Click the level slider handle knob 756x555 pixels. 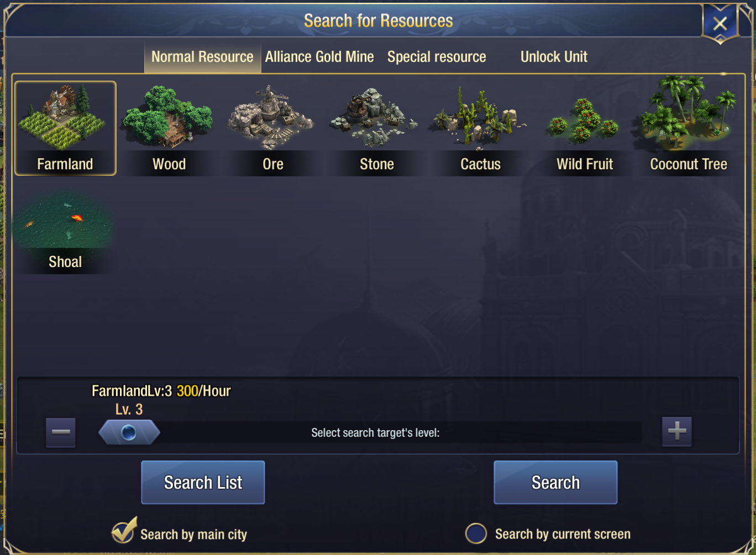pyautogui.click(x=129, y=432)
